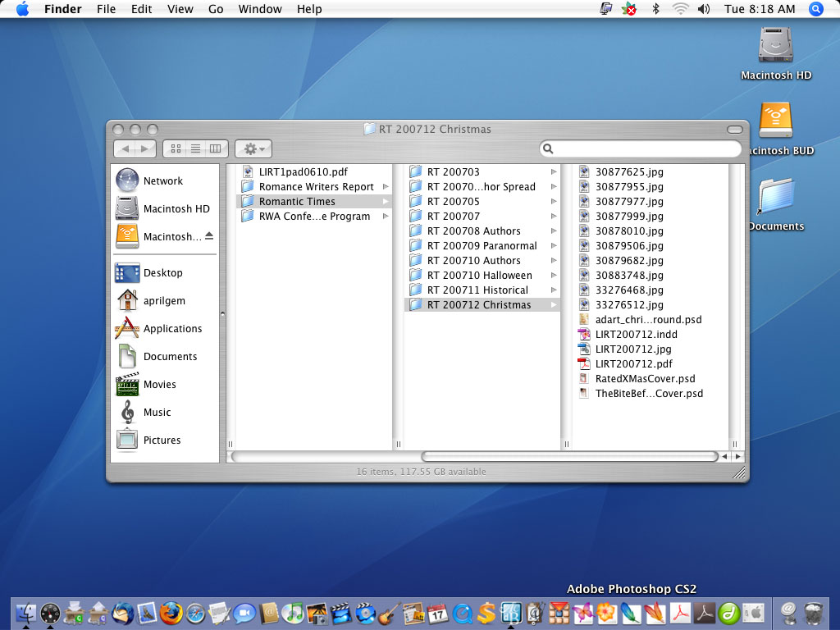Toggle the Finder toolbar pill button
840x630 pixels.
pos(734,130)
